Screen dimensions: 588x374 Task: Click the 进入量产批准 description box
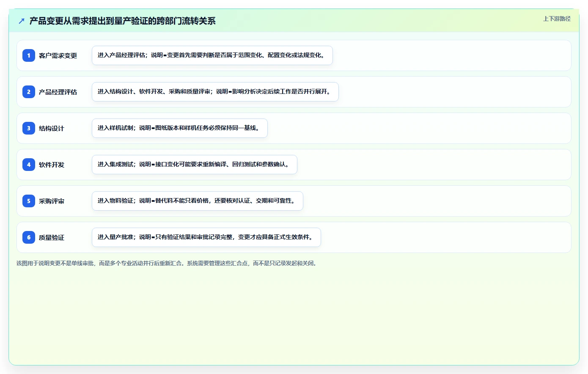(206, 237)
